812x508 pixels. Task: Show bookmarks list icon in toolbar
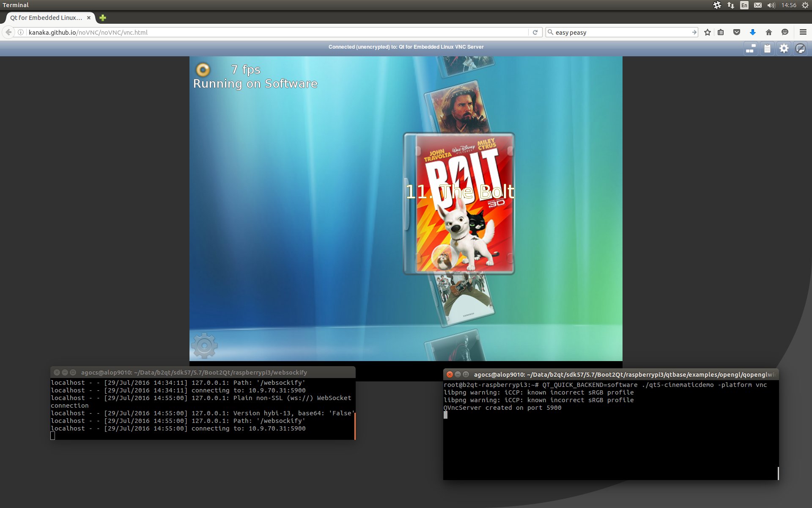pos(721,32)
